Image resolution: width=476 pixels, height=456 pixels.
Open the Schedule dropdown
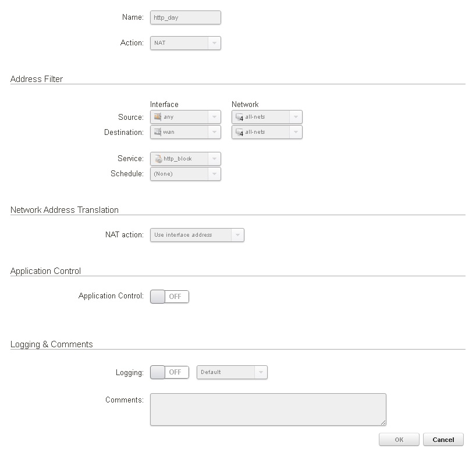point(214,174)
